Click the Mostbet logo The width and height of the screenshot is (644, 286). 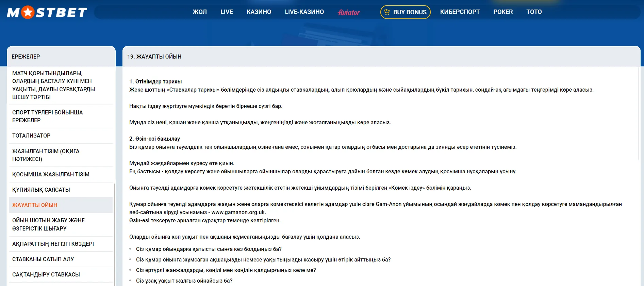[47, 13]
